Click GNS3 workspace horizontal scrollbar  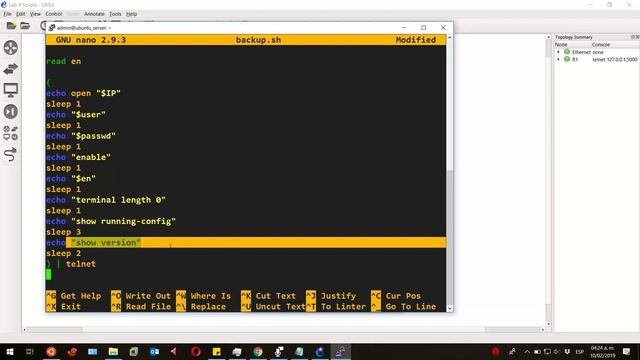pyautogui.click(x=284, y=329)
